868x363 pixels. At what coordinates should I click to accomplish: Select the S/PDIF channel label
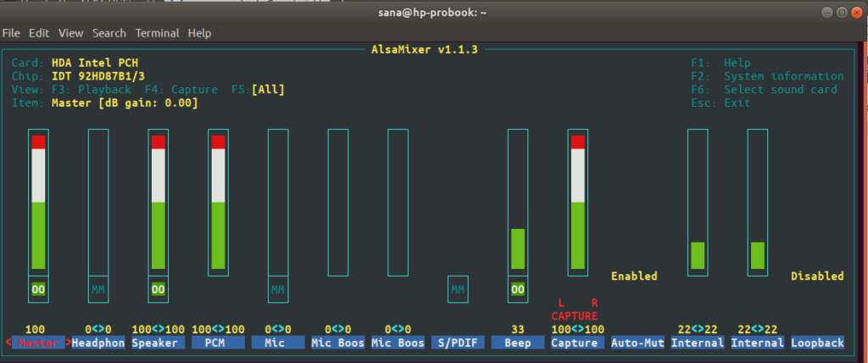(458, 343)
